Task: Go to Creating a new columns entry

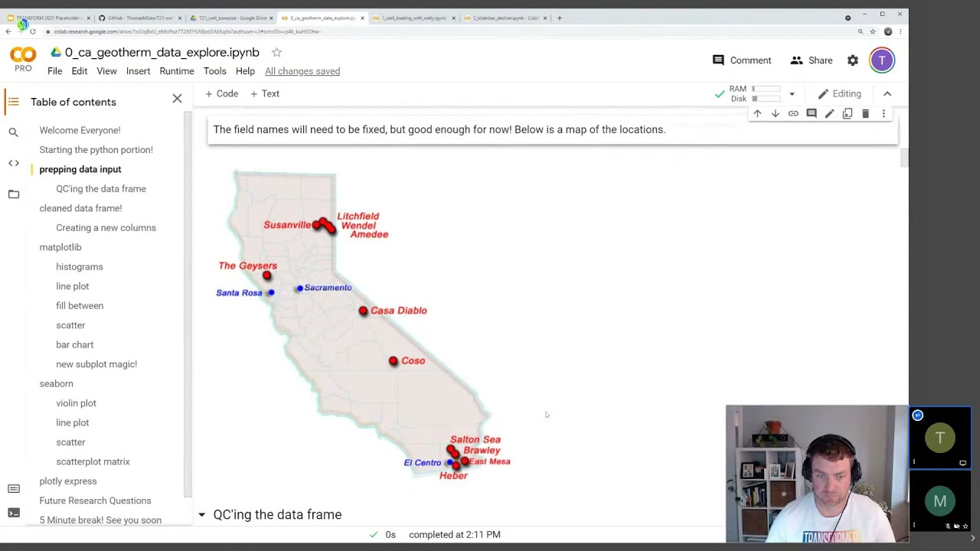Action: (x=106, y=228)
